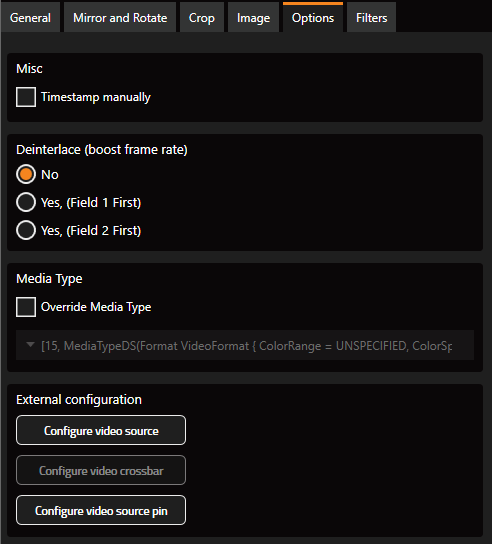Click the External configuration heading
Screen dimensions: 492x544
(x=79, y=400)
